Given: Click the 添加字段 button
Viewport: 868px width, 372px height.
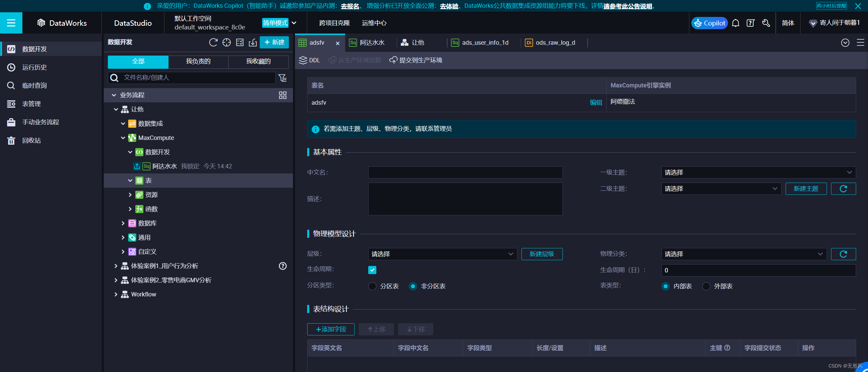Looking at the screenshot, I should (x=331, y=329).
